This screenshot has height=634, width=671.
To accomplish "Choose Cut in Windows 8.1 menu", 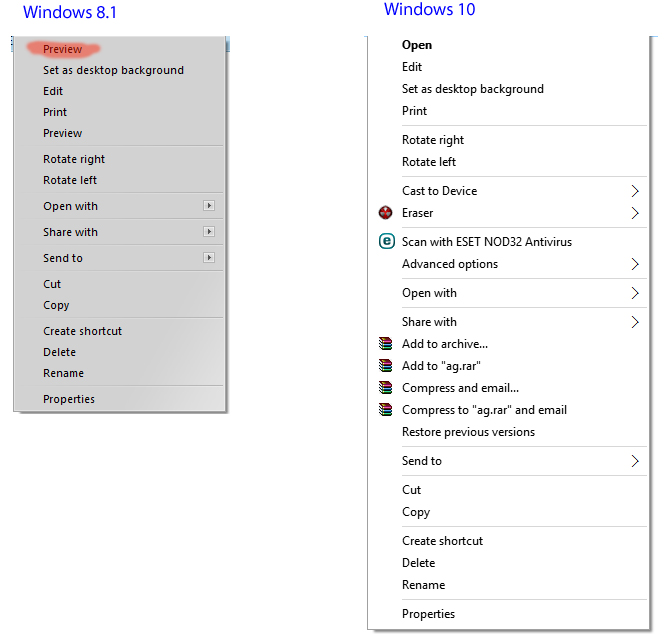I will click(52, 284).
